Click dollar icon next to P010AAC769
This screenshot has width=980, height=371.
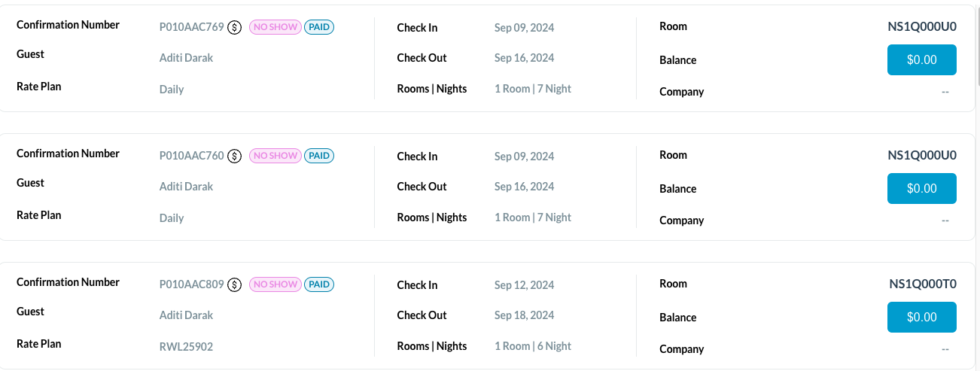coord(235,28)
